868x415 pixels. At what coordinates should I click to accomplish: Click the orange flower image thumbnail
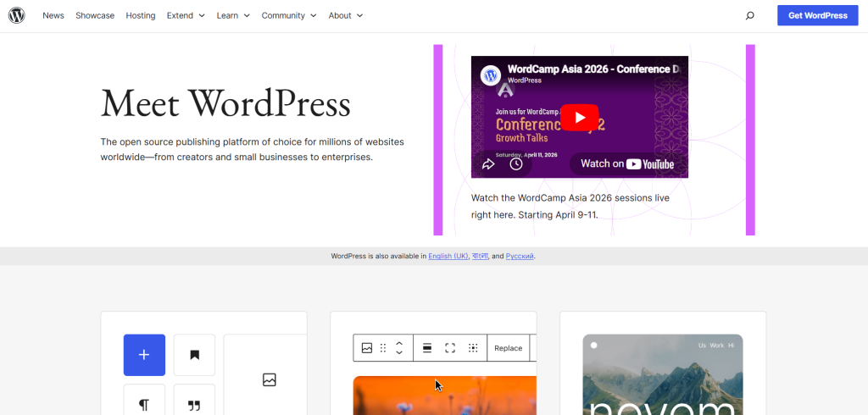click(x=444, y=395)
